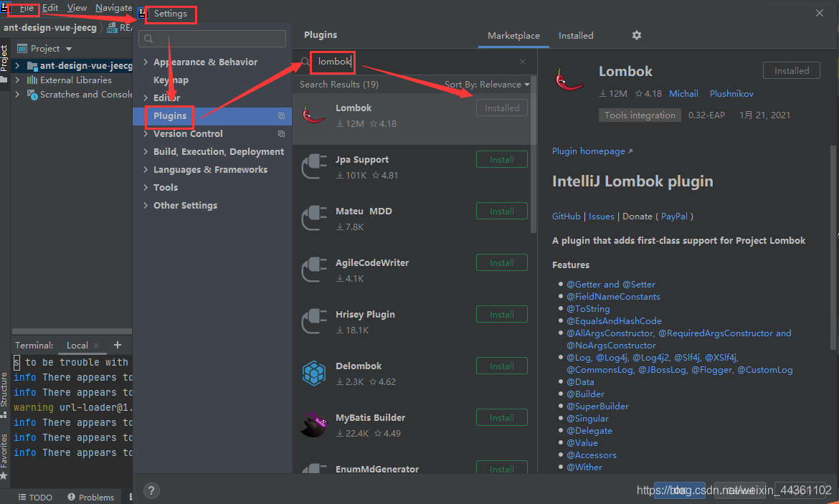Click the Lombok chili icon in results
Screen dimensions: 839x504
point(313,115)
